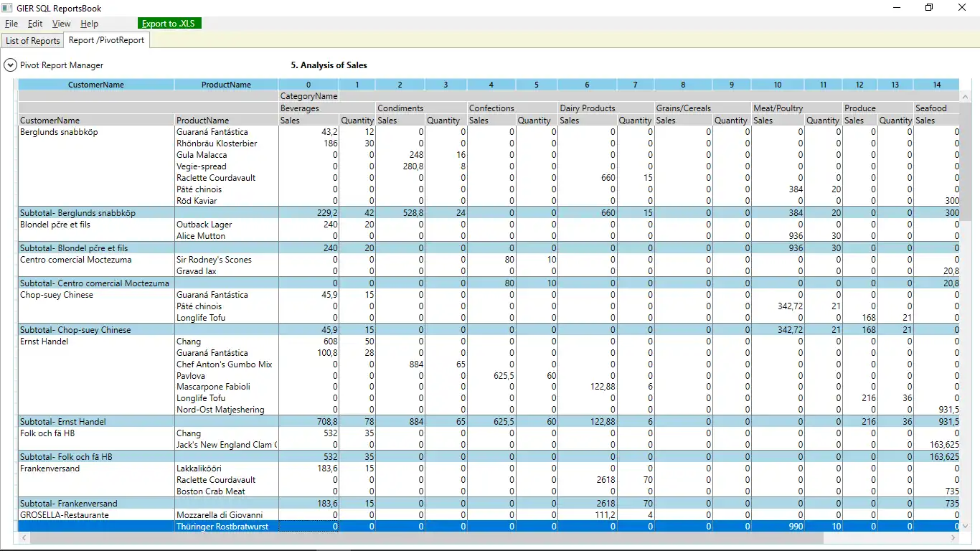The height and width of the screenshot is (551, 980).
Task: Select the Berglunds snabbköp customer cell
Action: coord(59,132)
